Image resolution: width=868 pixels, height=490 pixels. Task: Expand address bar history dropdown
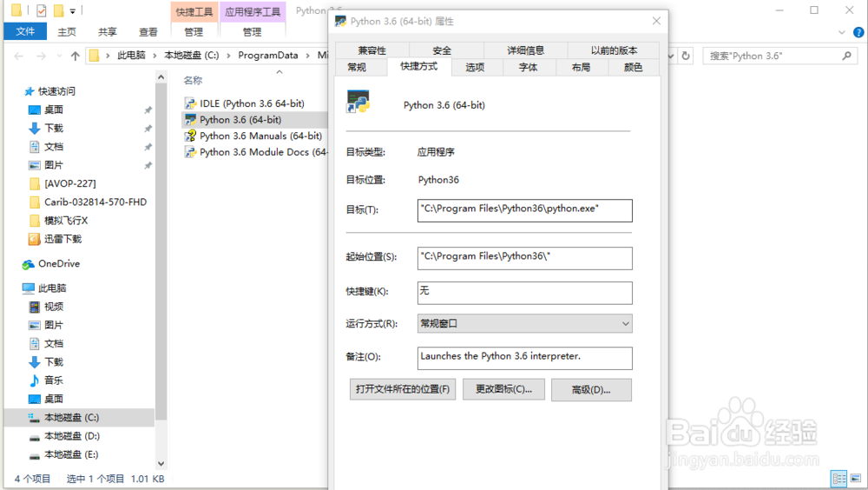pyautogui.click(x=672, y=56)
